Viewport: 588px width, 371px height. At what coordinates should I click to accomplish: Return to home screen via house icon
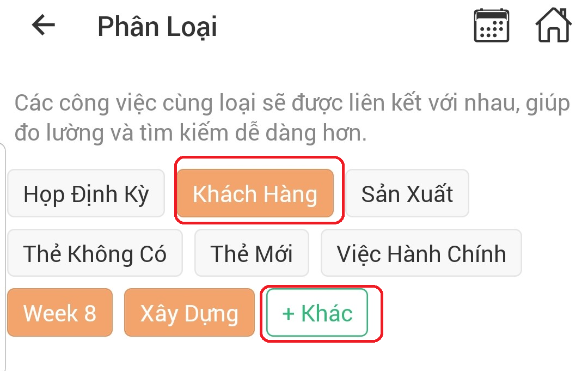coord(553,25)
